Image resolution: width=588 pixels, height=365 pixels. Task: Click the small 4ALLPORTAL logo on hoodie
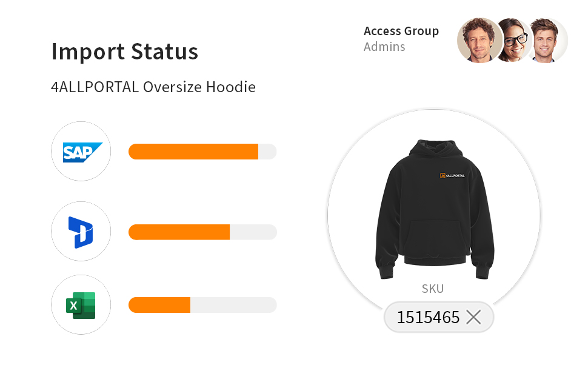coord(452,176)
